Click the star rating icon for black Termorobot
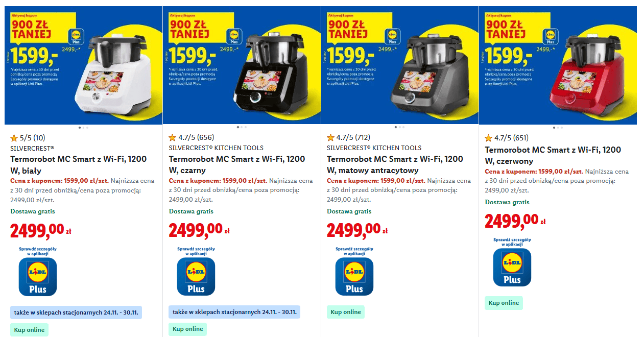Screen dimensions: 644x337 pyautogui.click(x=173, y=137)
